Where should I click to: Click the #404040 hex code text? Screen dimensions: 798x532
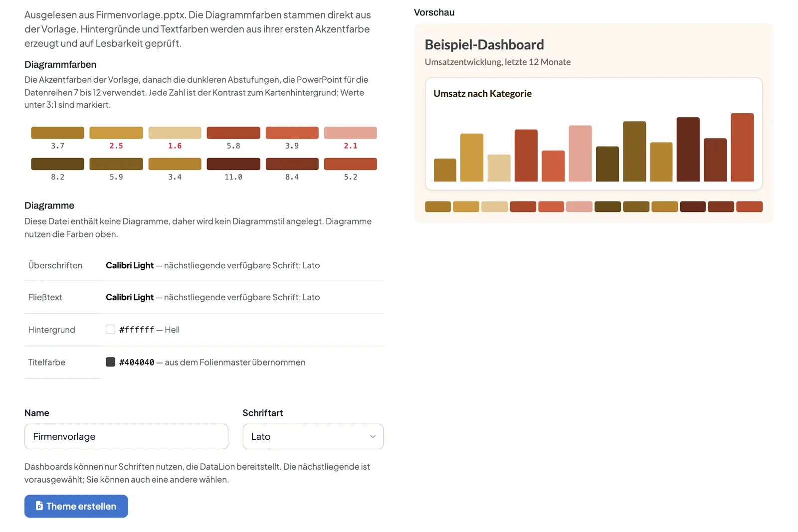[137, 362]
